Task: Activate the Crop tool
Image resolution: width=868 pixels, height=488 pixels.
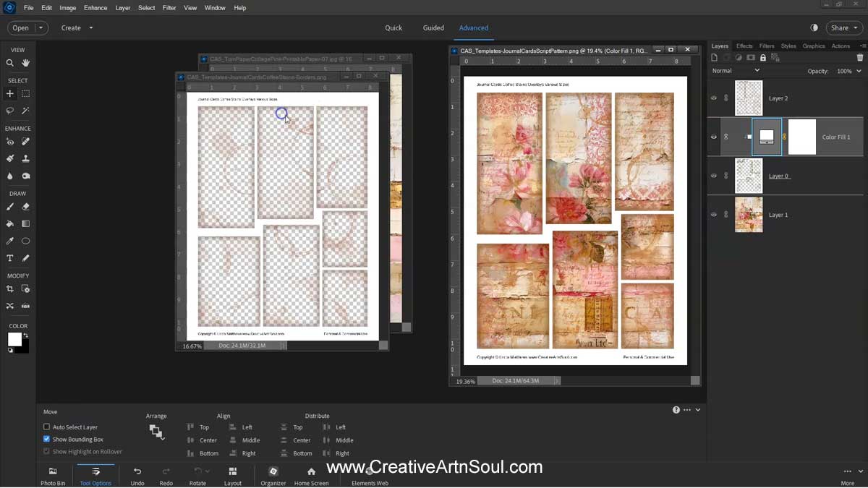Action: tap(9, 288)
